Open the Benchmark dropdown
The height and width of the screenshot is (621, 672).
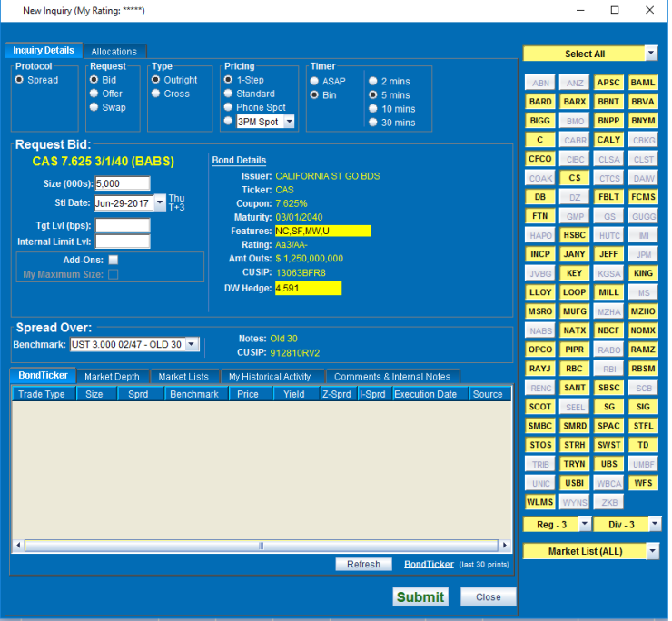(191, 345)
